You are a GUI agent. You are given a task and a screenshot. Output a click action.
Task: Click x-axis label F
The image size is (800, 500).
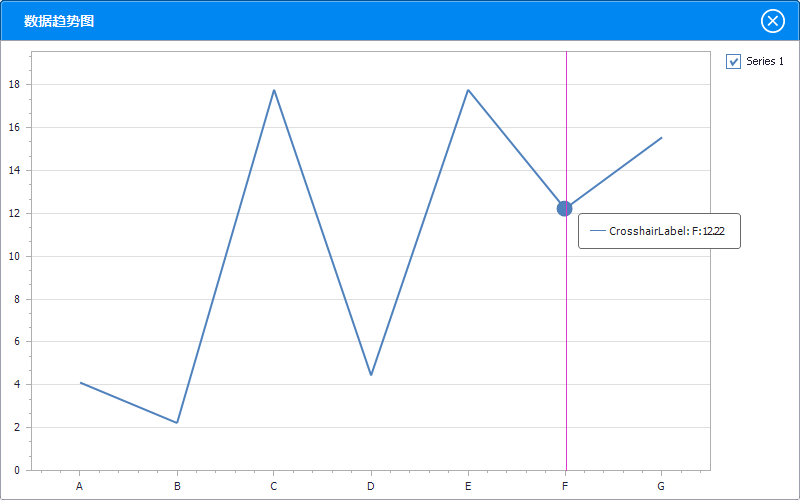pyautogui.click(x=565, y=486)
